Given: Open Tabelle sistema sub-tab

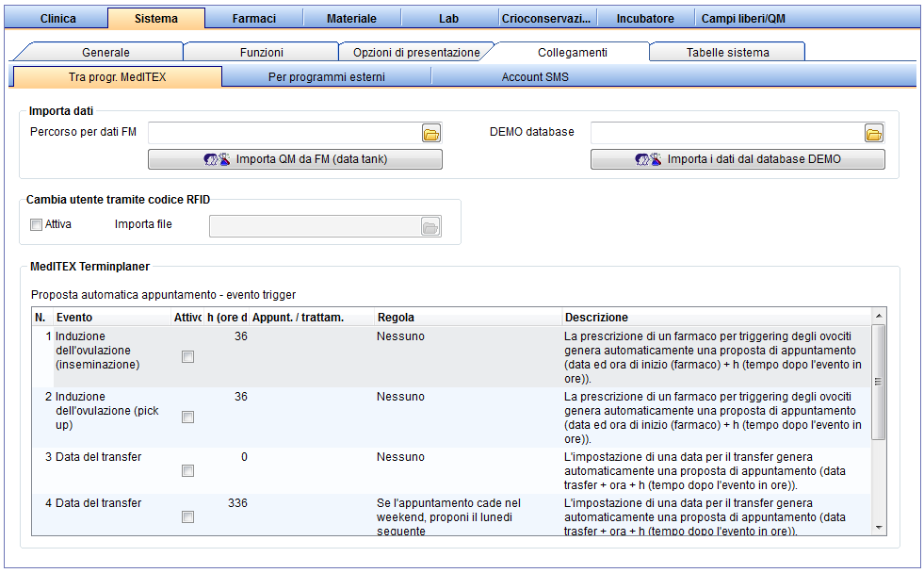Looking at the screenshot, I should click(728, 53).
